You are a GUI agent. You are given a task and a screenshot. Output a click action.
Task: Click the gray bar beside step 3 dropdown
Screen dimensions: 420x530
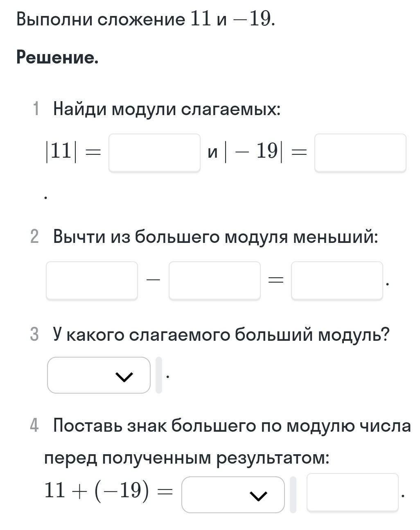(159, 375)
